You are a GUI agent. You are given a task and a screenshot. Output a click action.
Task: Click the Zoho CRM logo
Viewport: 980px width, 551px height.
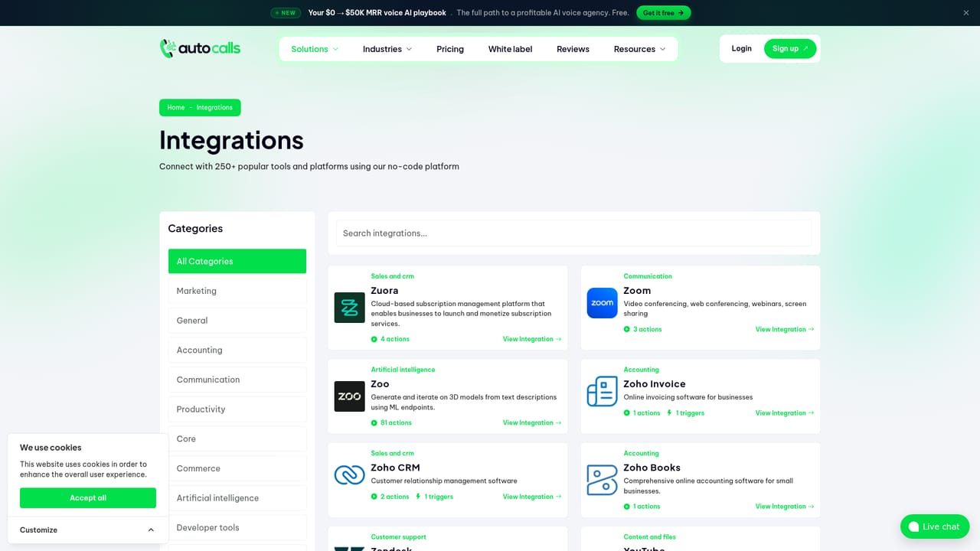350,475
